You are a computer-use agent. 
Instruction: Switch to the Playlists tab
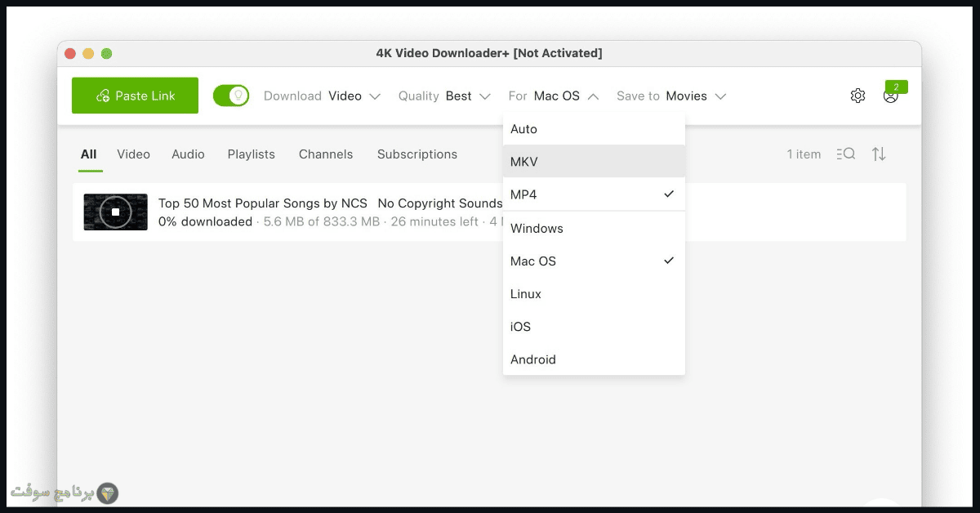coord(252,154)
